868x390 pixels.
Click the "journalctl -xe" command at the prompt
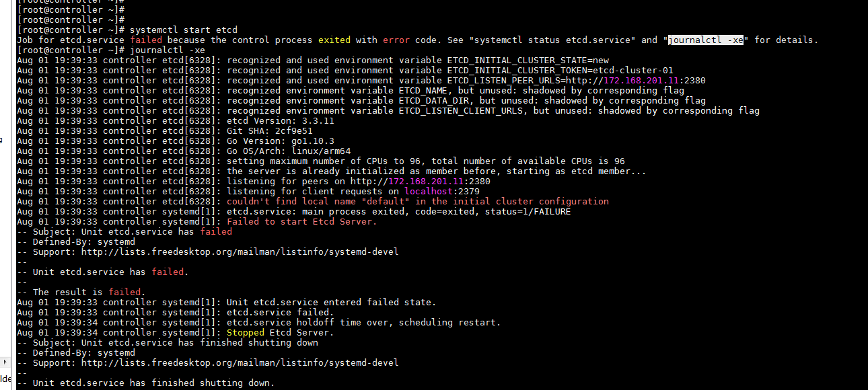(x=168, y=50)
